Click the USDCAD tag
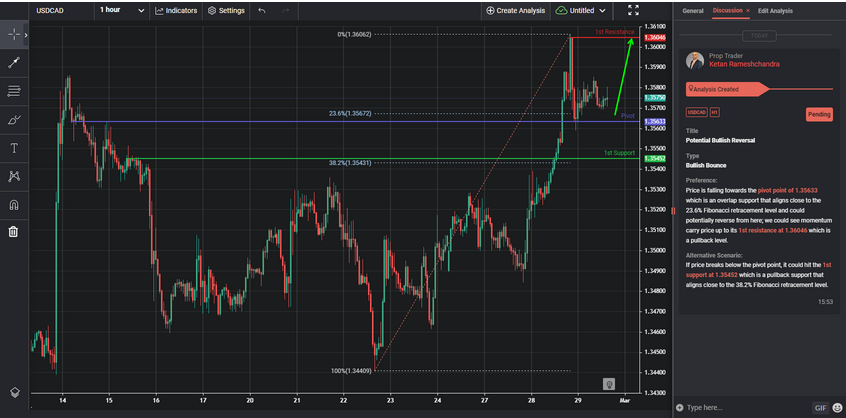Image resolution: width=846 pixels, height=418 pixels. coord(697,112)
